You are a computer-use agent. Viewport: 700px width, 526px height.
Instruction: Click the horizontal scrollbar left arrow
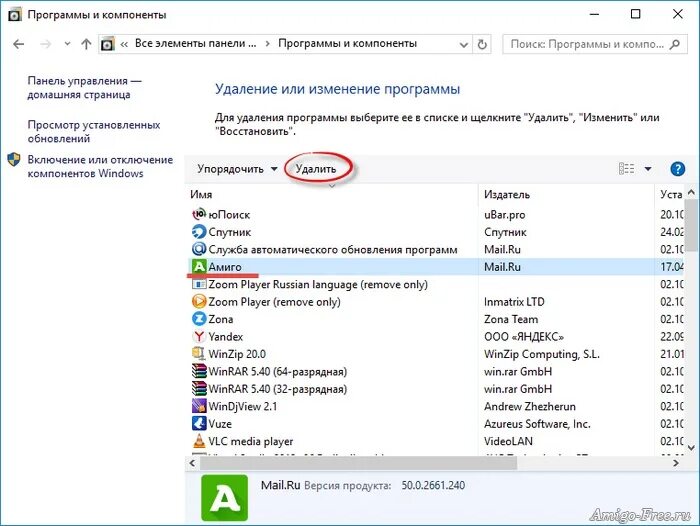coord(192,463)
